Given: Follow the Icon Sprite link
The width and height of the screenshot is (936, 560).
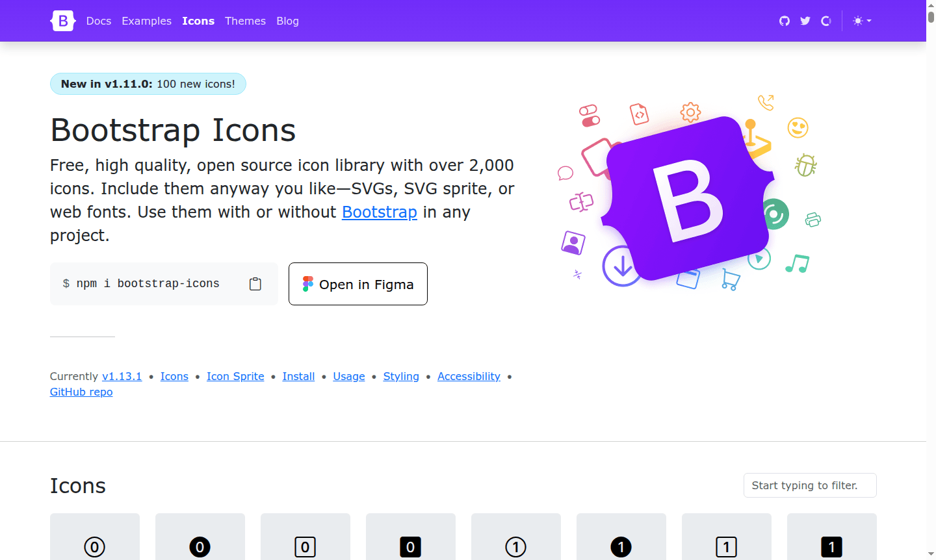Looking at the screenshot, I should 235,376.
